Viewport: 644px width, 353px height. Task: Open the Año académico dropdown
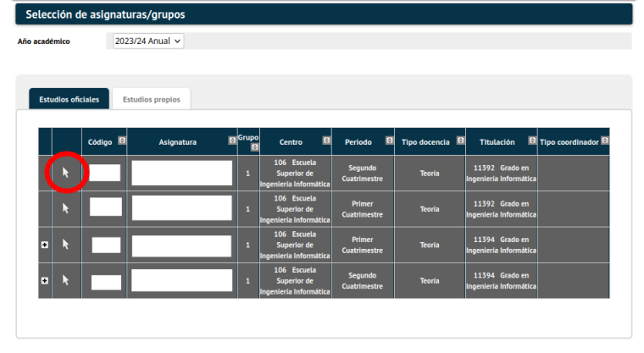pos(148,41)
